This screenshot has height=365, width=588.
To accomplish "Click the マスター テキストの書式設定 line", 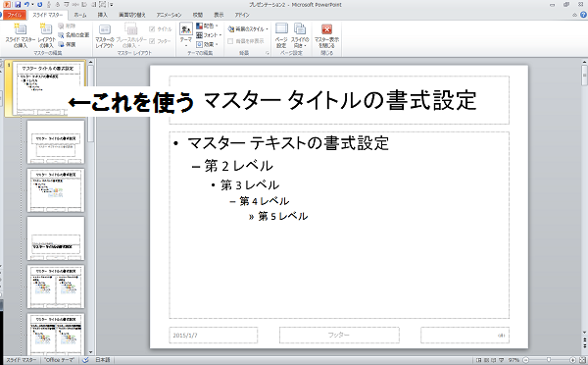I will (x=288, y=143).
